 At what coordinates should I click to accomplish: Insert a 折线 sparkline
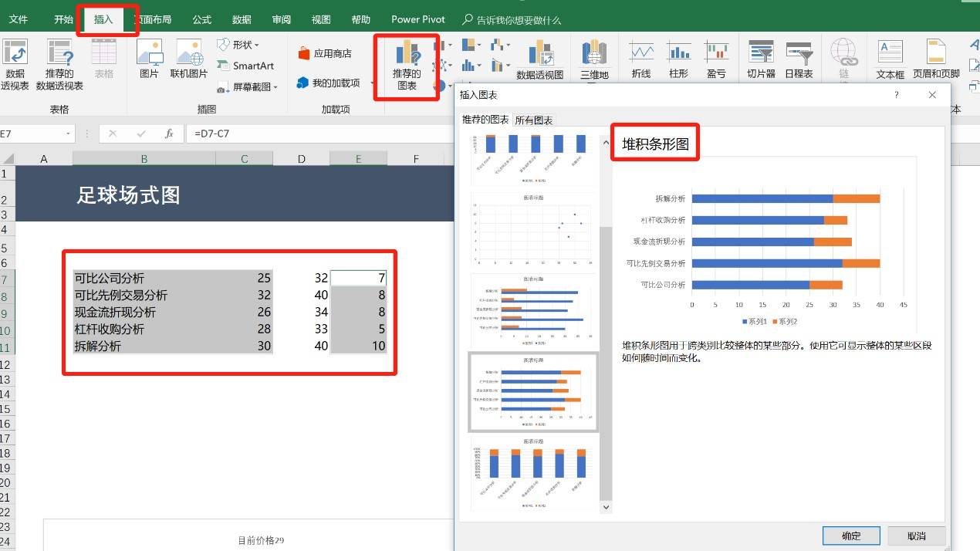pos(641,59)
